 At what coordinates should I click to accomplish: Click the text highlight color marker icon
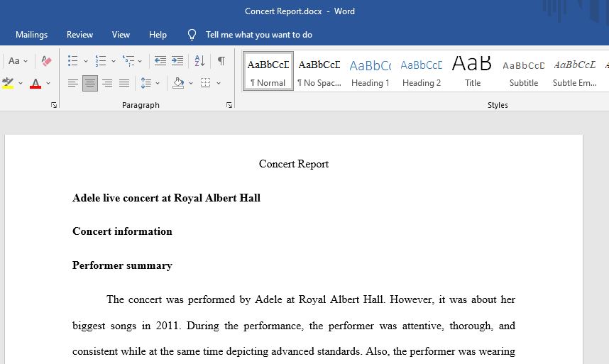pos(8,83)
